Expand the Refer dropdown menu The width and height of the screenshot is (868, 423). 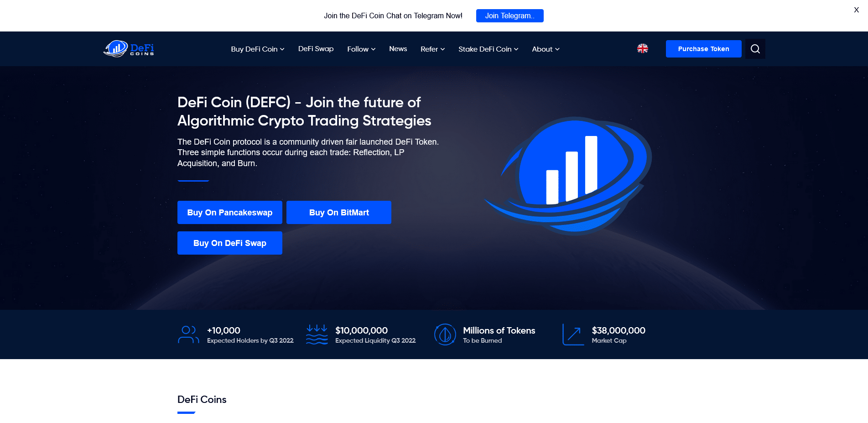pos(432,49)
